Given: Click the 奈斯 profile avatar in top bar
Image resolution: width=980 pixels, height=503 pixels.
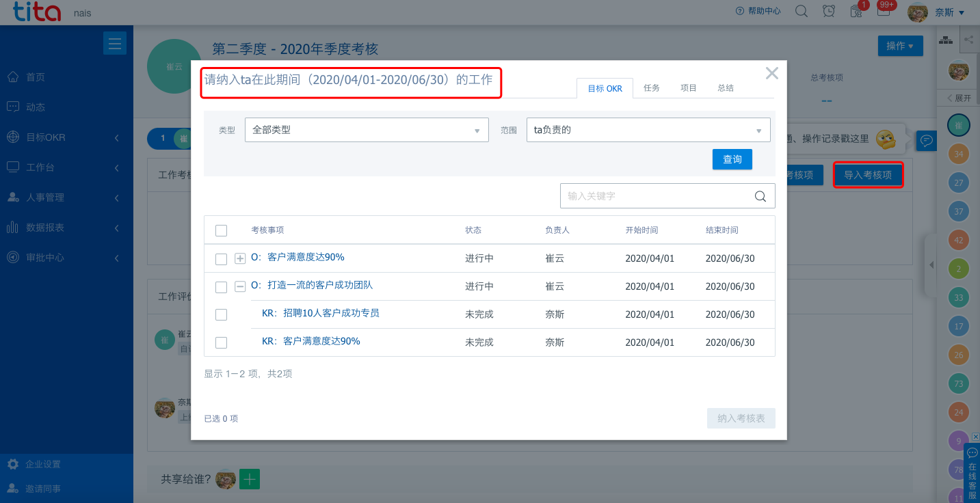Looking at the screenshot, I should [917, 12].
